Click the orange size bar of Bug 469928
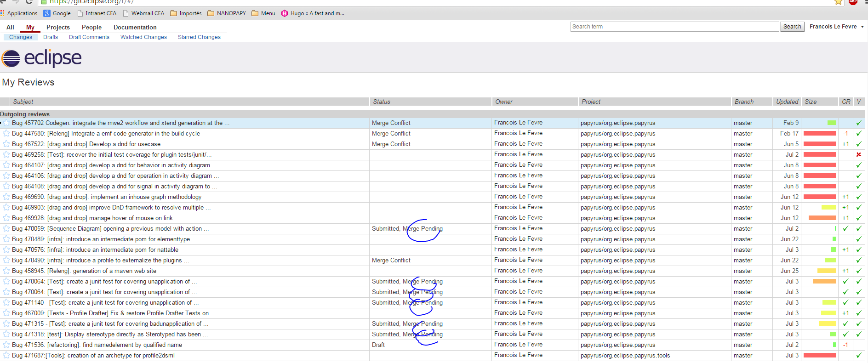 822,218
